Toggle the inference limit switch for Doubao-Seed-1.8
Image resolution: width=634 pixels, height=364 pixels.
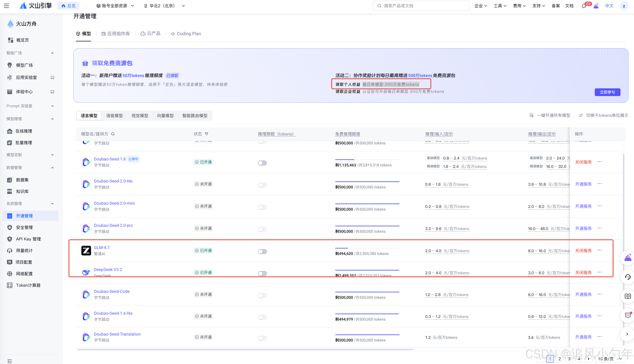point(262,163)
